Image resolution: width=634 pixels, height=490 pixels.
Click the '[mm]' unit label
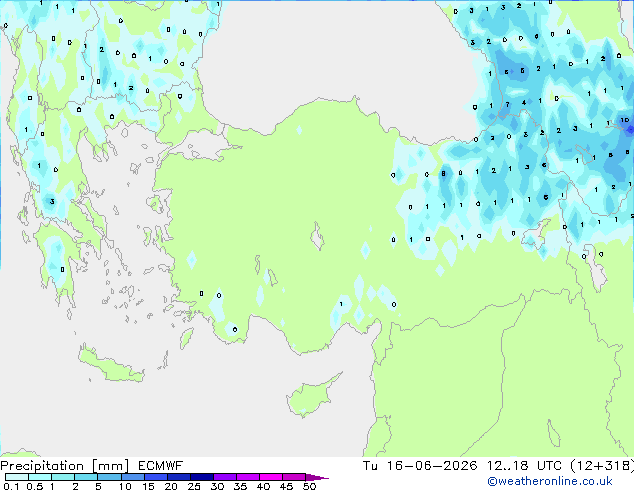click(x=110, y=466)
